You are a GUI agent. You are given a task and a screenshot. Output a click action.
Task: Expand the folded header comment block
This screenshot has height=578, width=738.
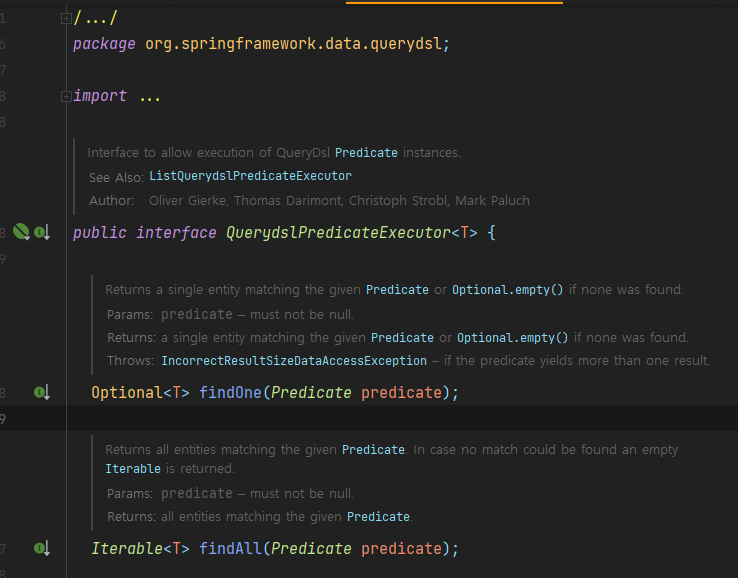pyautogui.click(x=66, y=18)
